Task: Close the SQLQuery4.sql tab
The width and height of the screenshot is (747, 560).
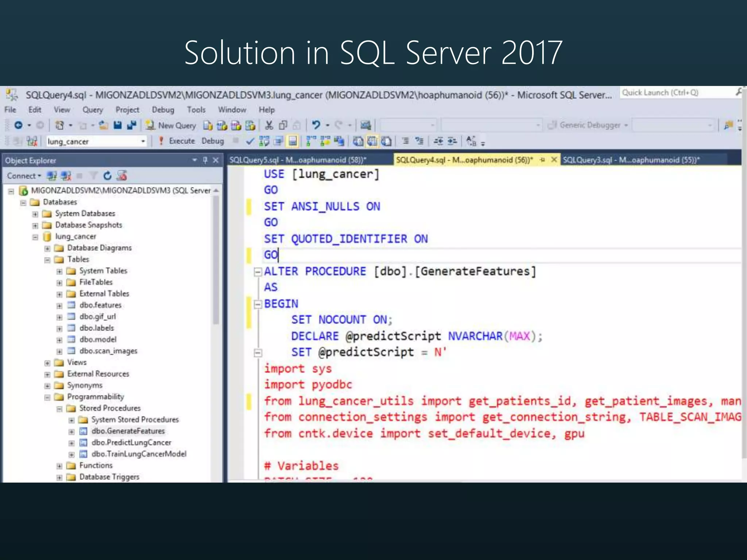Action: pos(554,160)
